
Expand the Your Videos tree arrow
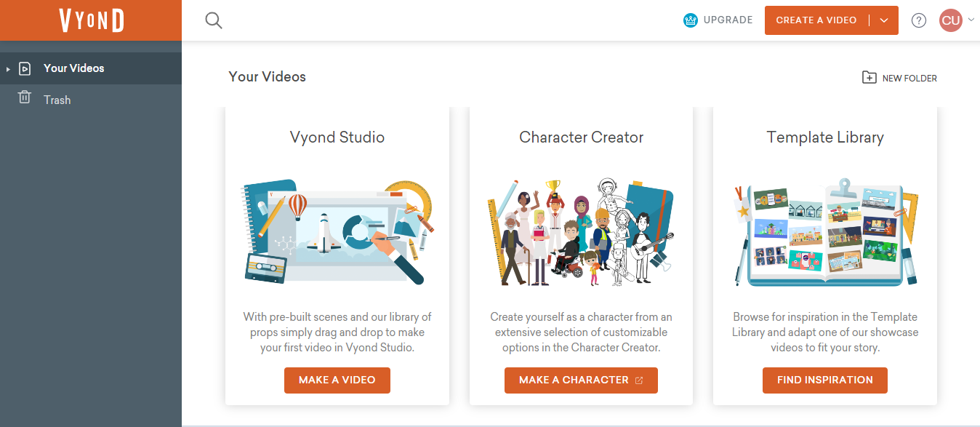(x=8, y=69)
